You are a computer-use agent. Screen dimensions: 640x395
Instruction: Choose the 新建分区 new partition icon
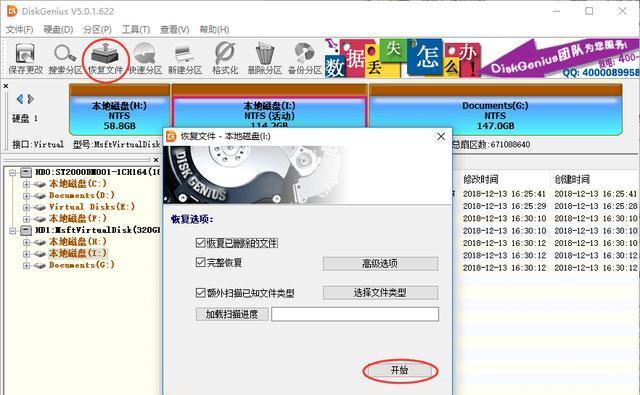185,59
